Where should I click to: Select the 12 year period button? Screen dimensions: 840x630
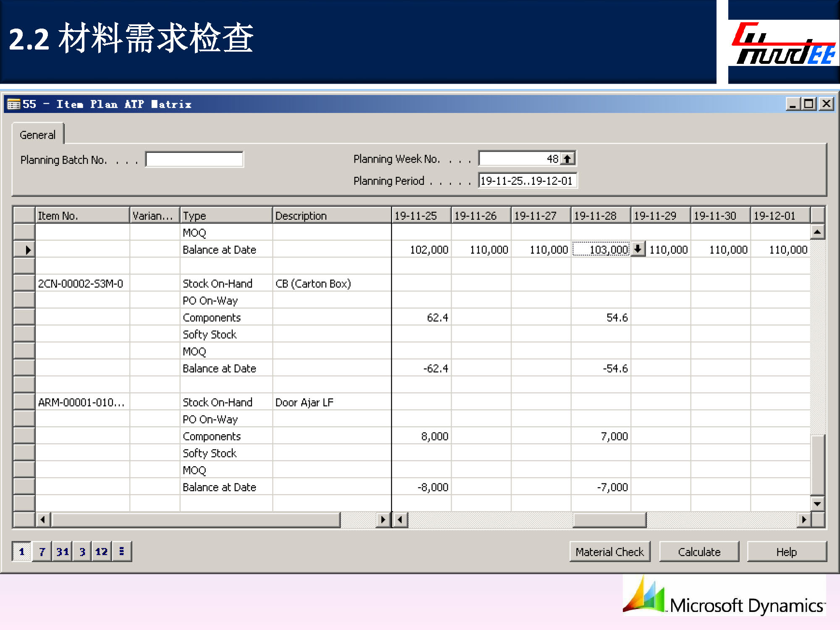pos(101,551)
